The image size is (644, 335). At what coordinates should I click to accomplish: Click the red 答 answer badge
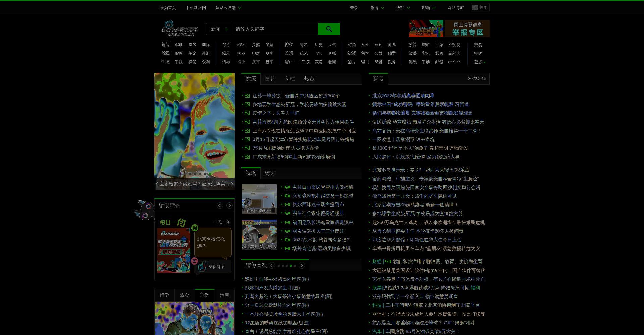(x=194, y=261)
